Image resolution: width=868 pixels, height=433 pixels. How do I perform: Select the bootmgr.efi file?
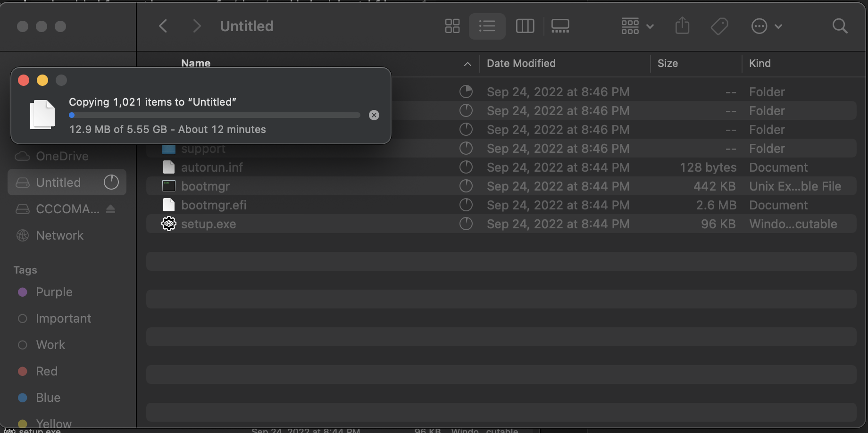(x=501, y=205)
